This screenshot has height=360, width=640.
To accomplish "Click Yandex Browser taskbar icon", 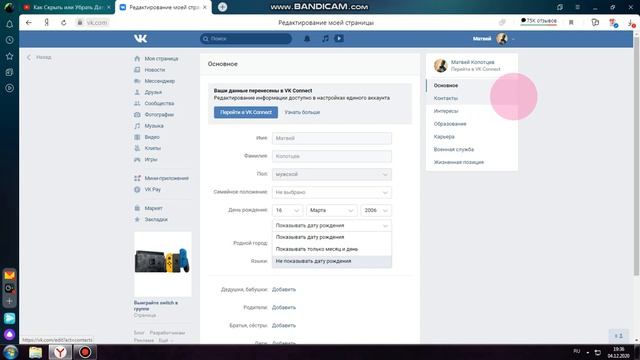I will (60, 352).
